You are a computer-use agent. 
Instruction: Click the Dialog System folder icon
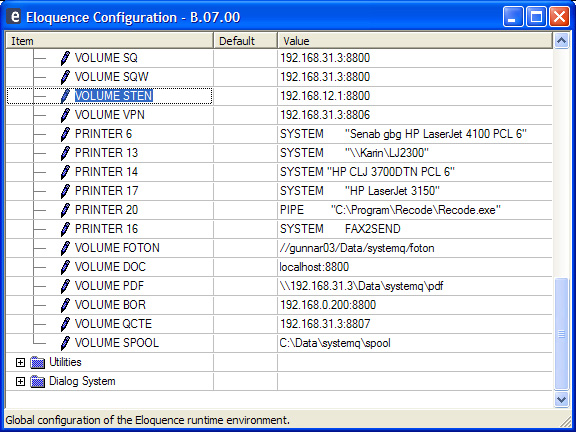pos(37,382)
